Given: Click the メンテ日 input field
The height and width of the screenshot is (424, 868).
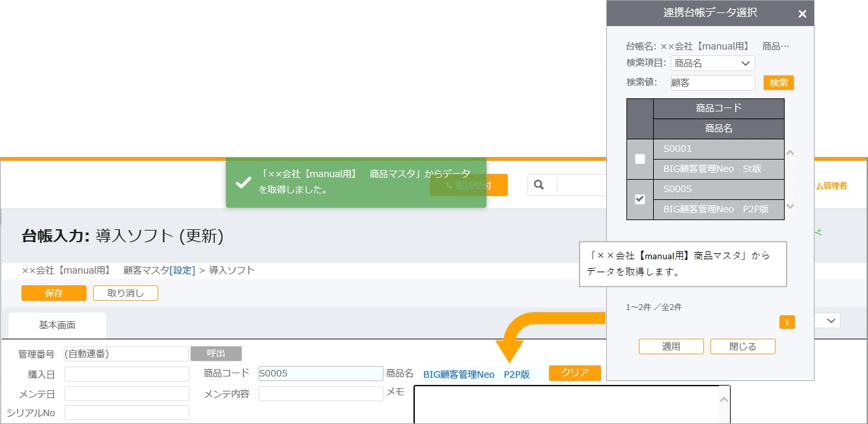Looking at the screenshot, I should coord(126,394).
